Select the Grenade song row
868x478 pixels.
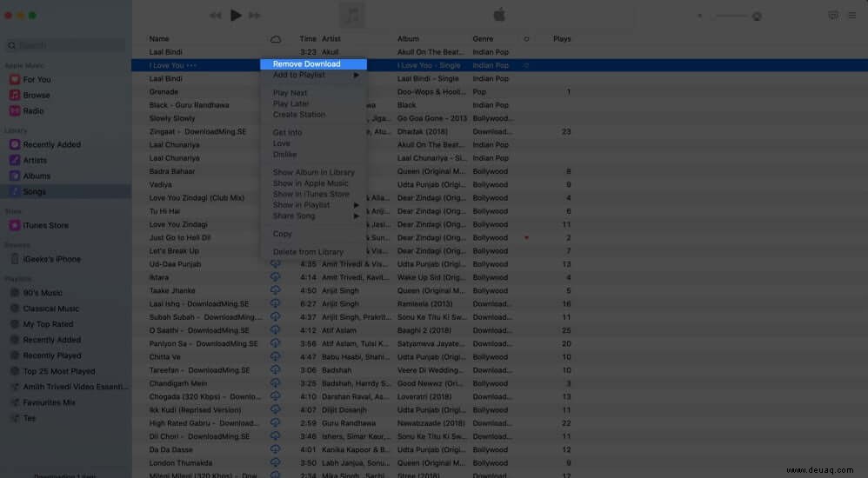coord(499,92)
